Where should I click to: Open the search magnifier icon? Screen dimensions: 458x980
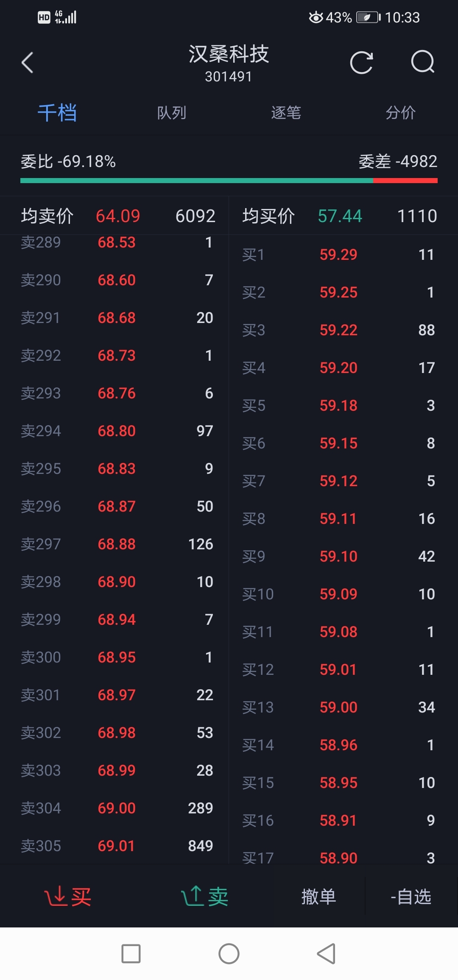pos(423,62)
